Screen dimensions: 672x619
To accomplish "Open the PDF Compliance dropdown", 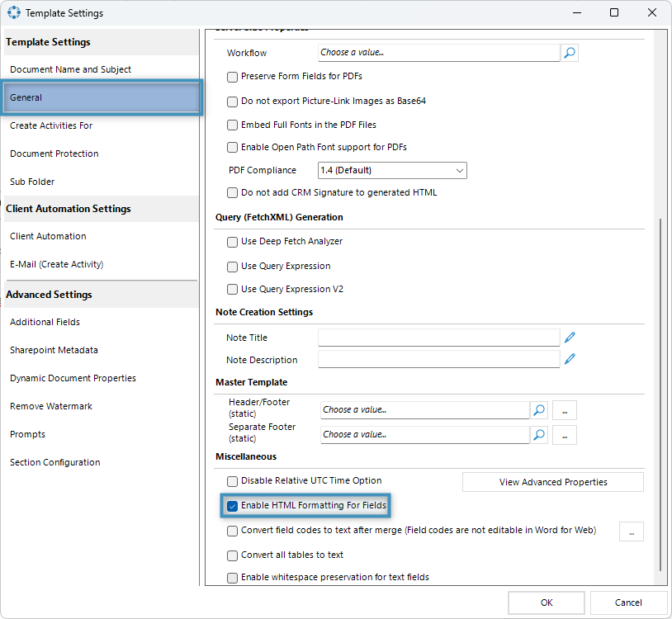I will 392,171.
